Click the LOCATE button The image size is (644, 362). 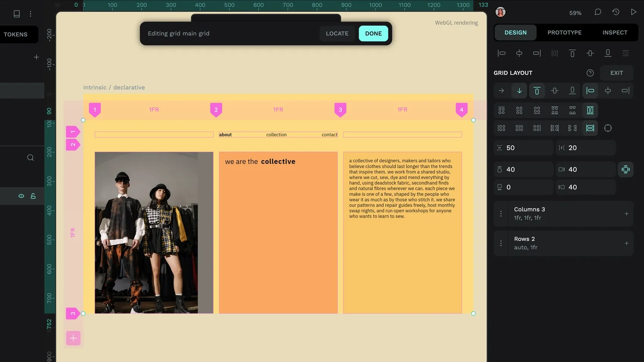coord(337,33)
